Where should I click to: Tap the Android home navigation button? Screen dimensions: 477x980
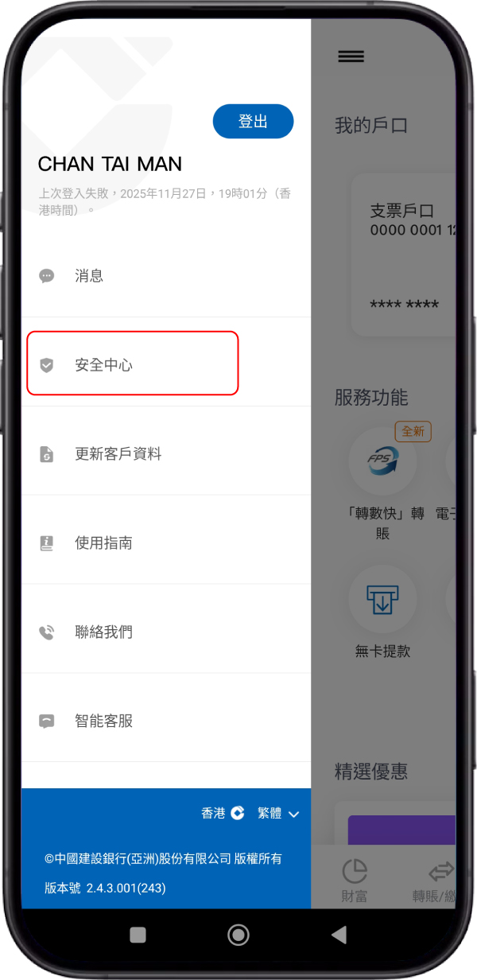coord(238,935)
